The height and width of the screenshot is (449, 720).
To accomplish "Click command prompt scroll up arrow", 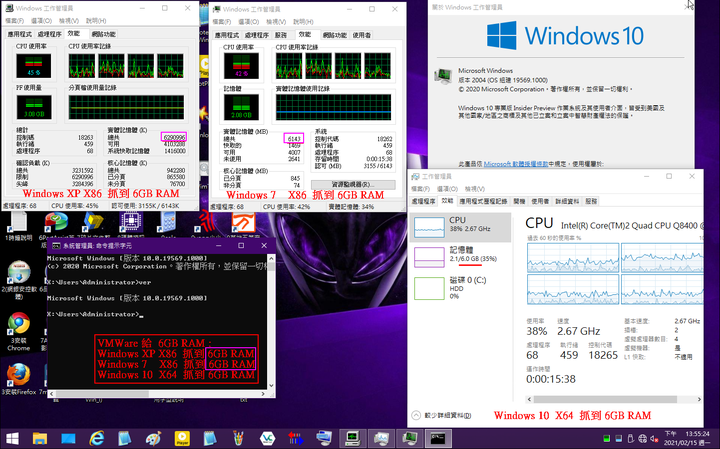I will tap(271, 258).
